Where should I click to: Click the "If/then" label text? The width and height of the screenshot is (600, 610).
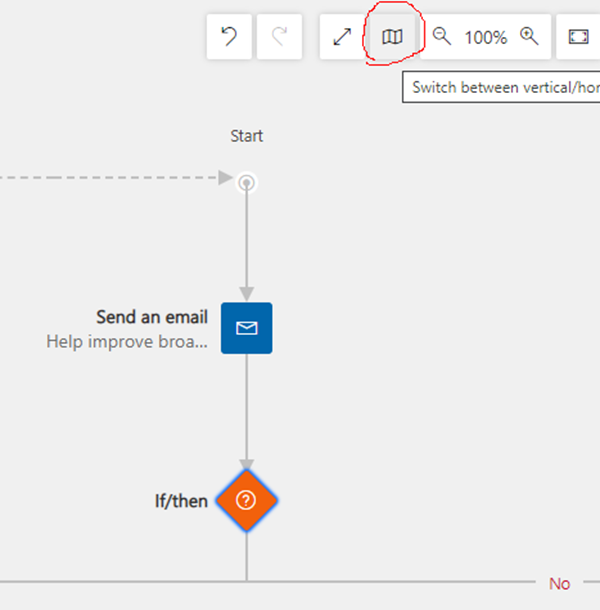tap(180, 501)
